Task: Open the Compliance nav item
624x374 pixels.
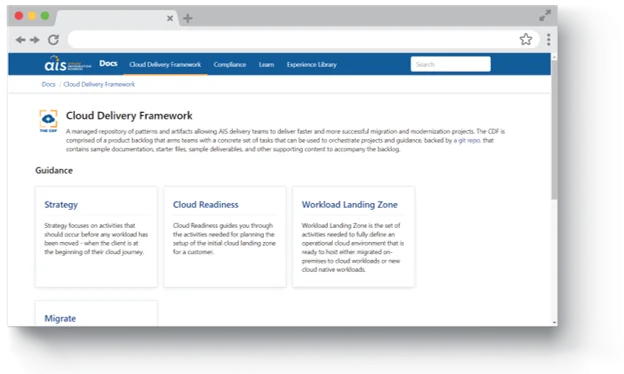Action: pyautogui.click(x=230, y=64)
